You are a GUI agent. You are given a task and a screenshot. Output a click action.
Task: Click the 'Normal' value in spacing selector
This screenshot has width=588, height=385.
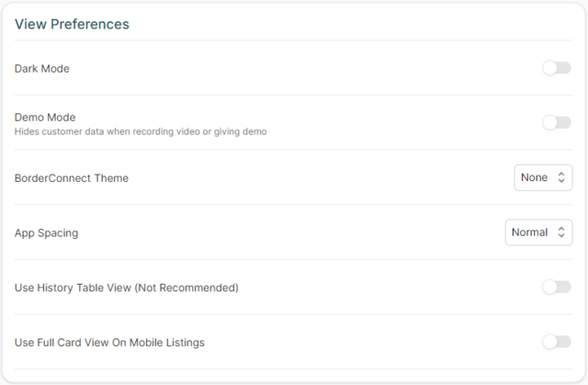[x=529, y=232]
